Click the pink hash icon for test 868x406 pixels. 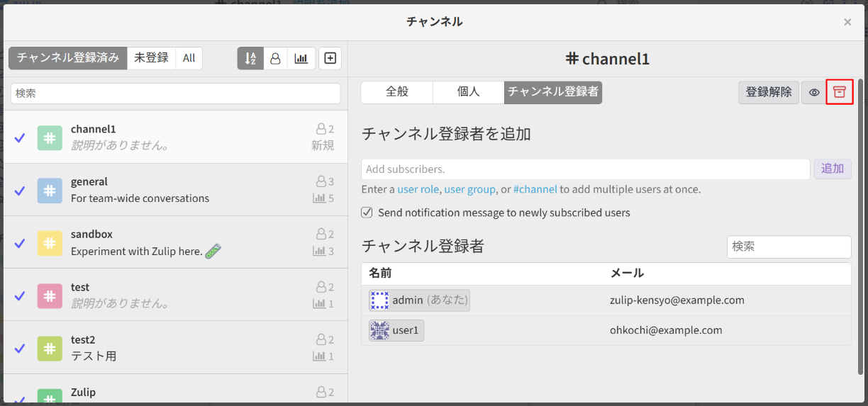[x=49, y=295]
